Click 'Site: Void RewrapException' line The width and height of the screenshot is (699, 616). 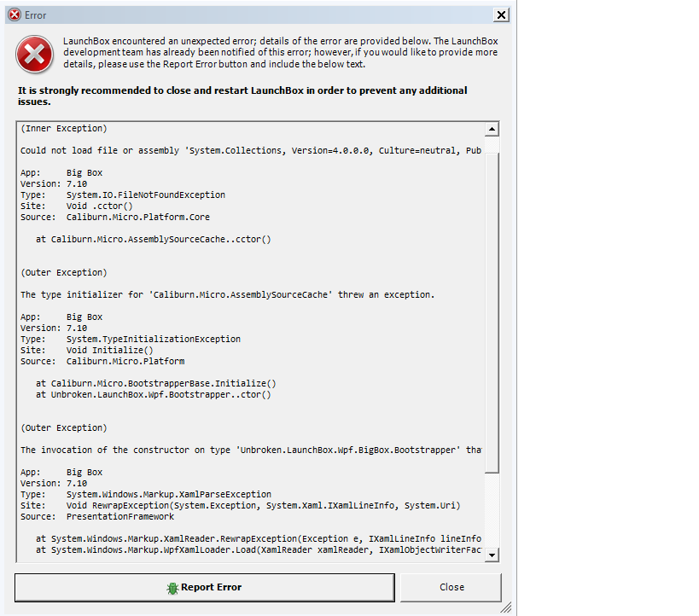tap(241, 505)
